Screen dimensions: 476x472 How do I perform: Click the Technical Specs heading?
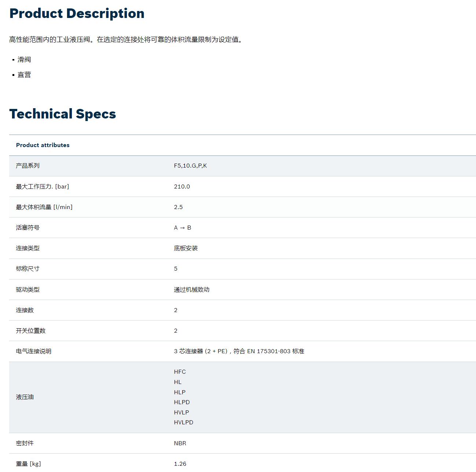tap(62, 114)
